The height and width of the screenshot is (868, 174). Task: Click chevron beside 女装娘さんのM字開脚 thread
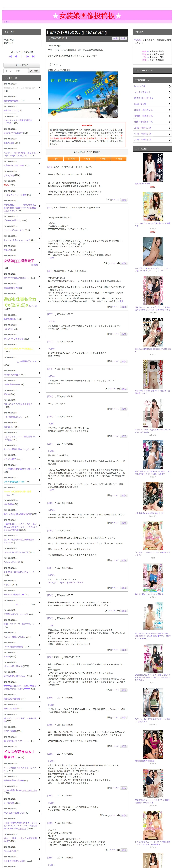39,164
